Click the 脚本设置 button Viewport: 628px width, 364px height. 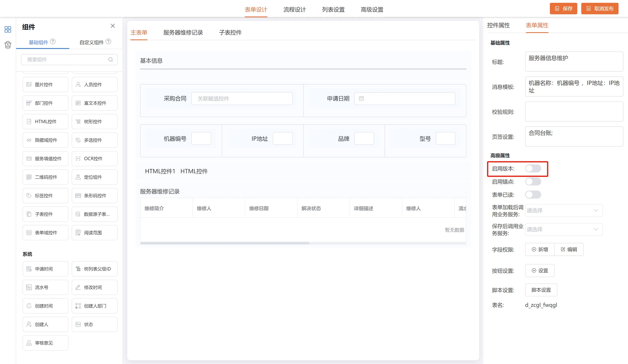541,290
